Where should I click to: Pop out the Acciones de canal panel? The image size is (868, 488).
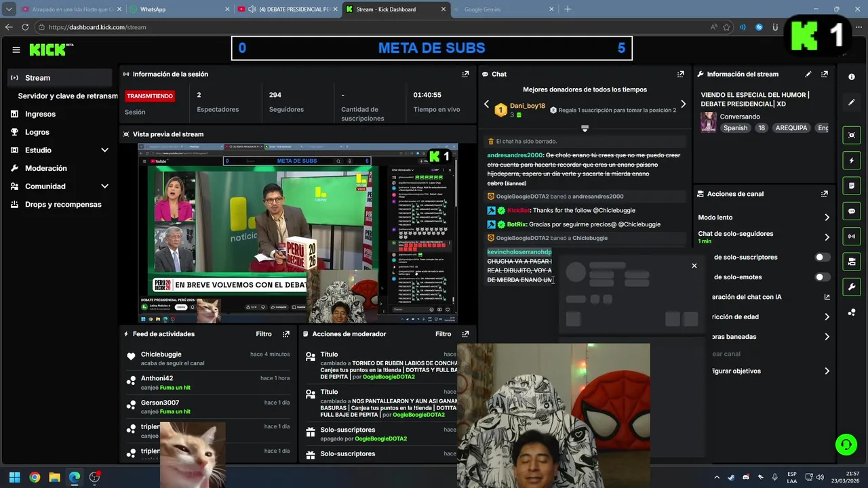click(825, 194)
